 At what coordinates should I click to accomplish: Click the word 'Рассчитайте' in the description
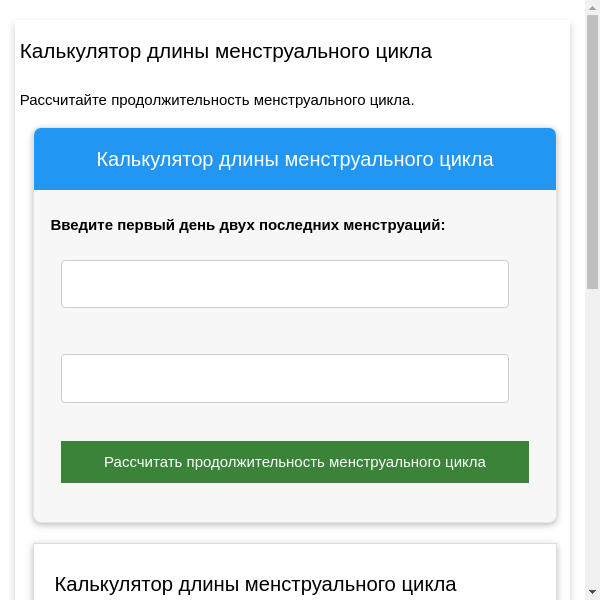[63, 100]
